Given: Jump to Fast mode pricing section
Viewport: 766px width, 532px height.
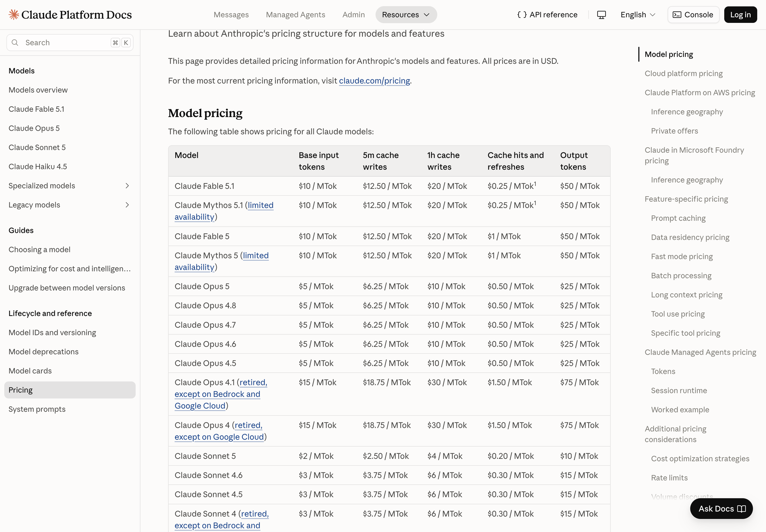Looking at the screenshot, I should point(682,257).
